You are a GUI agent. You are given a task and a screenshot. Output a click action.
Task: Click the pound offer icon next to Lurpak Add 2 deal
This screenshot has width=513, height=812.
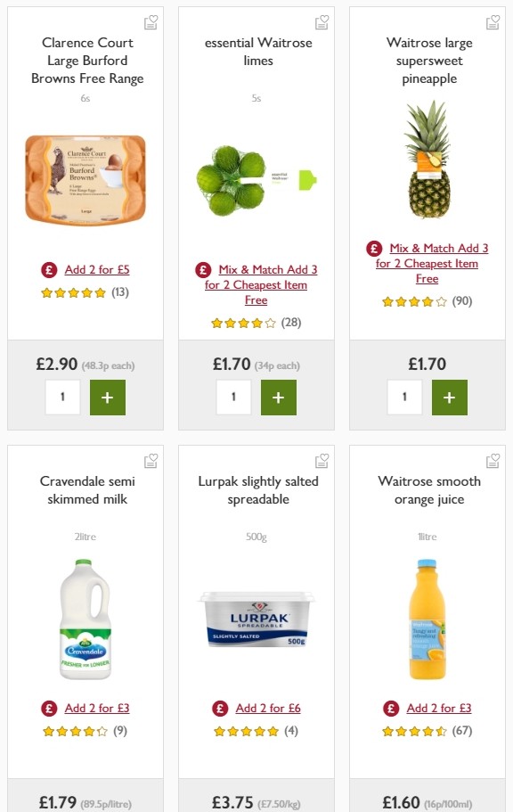click(x=220, y=707)
